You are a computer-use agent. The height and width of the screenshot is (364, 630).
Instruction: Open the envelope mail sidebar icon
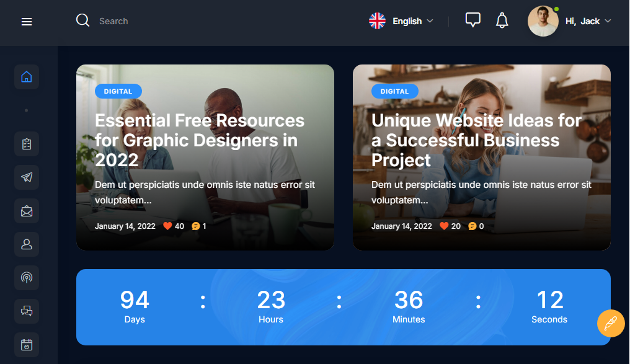pos(27,211)
